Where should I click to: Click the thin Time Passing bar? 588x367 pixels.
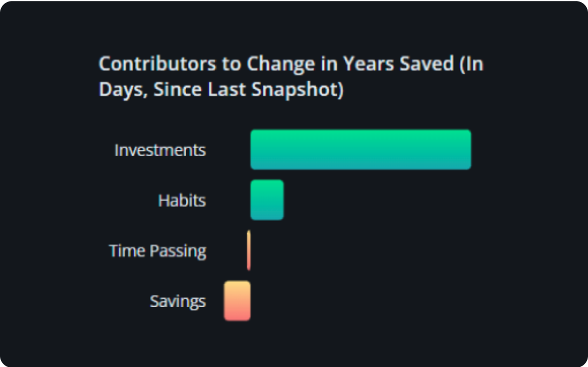(249, 250)
